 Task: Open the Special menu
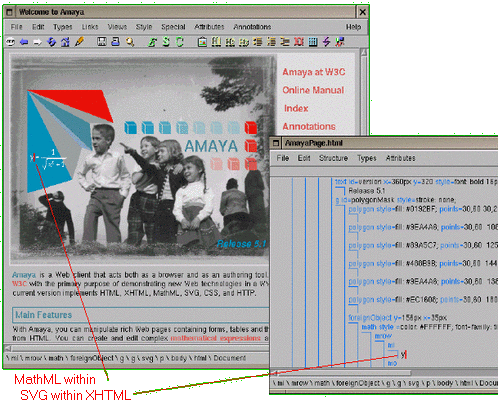click(x=173, y=27)
